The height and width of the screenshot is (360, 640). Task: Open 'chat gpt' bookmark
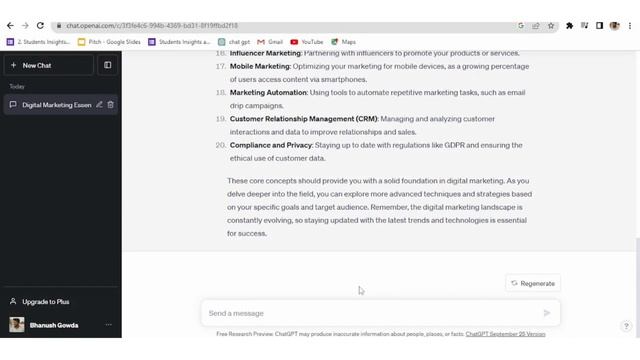point(234,42)
